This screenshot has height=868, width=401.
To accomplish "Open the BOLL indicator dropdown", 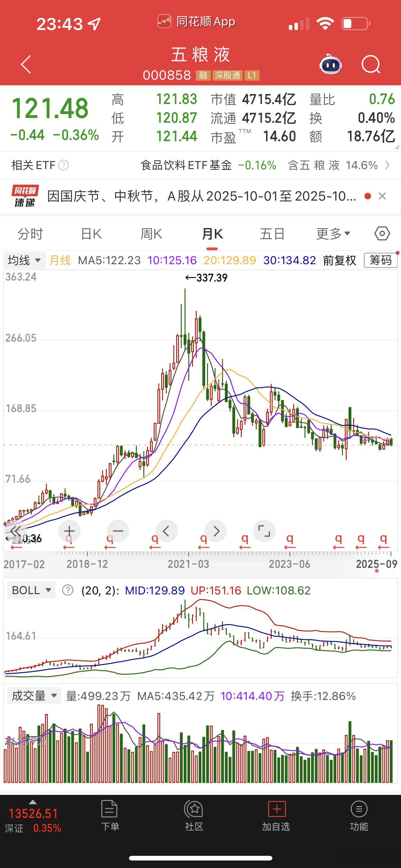I will click(x=31, y=590).
